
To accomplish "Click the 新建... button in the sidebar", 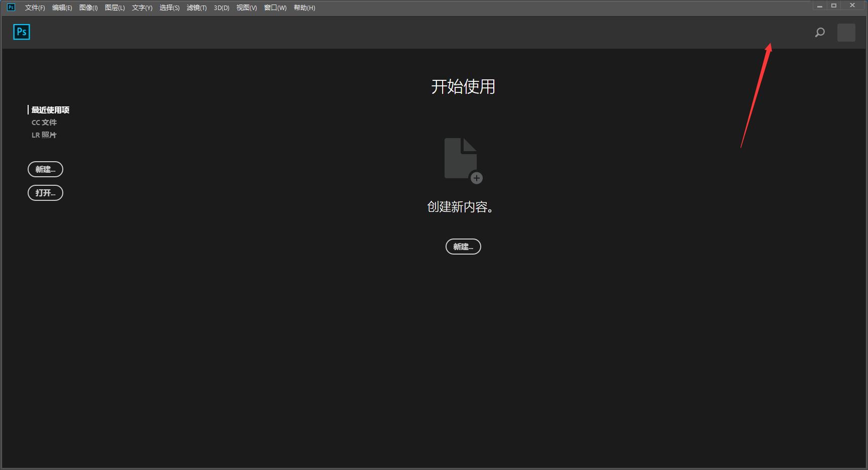I will [x=45, y=169].
